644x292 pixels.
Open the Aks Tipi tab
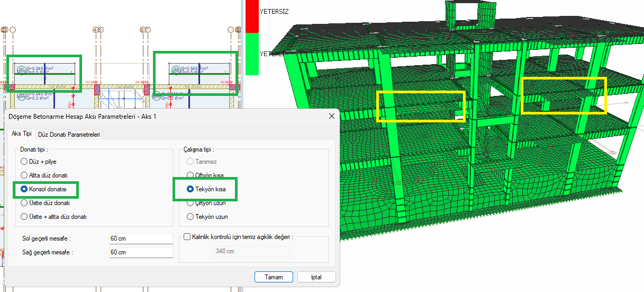coord(22,135)
